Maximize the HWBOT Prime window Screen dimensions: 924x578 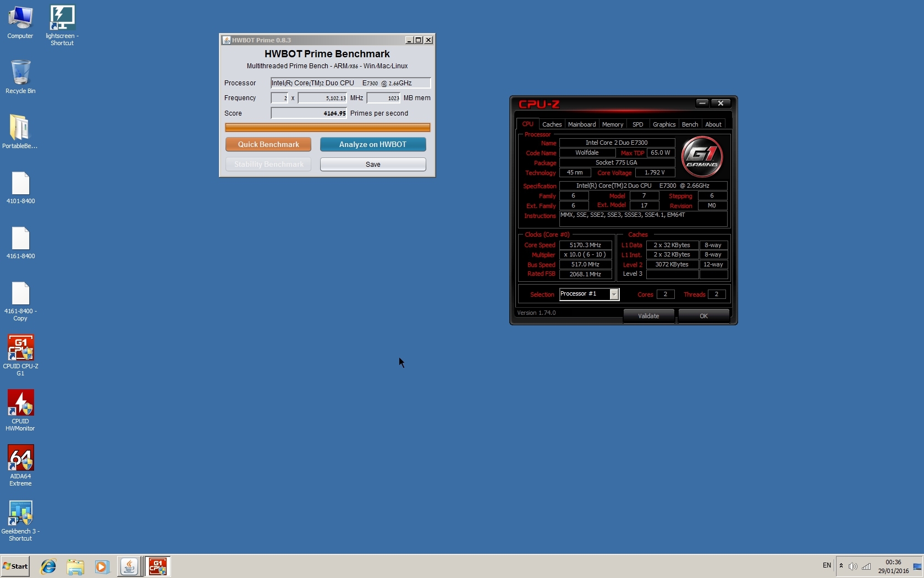click(x=419, y=40)
